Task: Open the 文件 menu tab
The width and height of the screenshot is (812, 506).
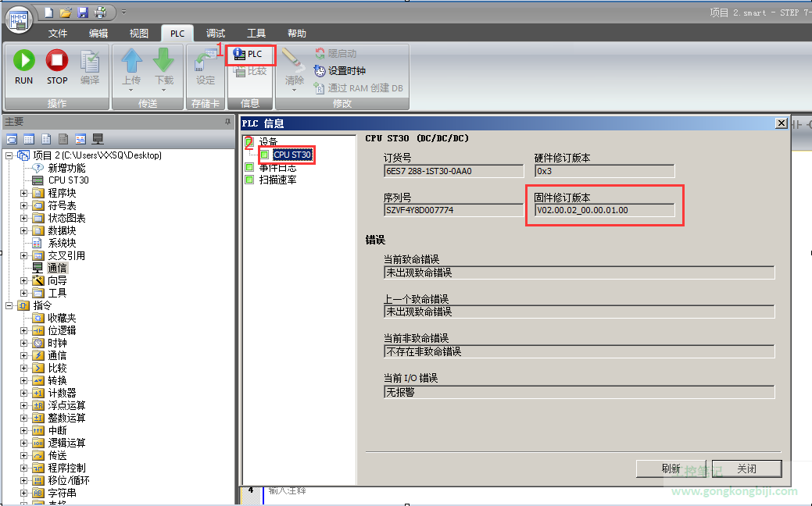Action: click(x=58, y=33)
